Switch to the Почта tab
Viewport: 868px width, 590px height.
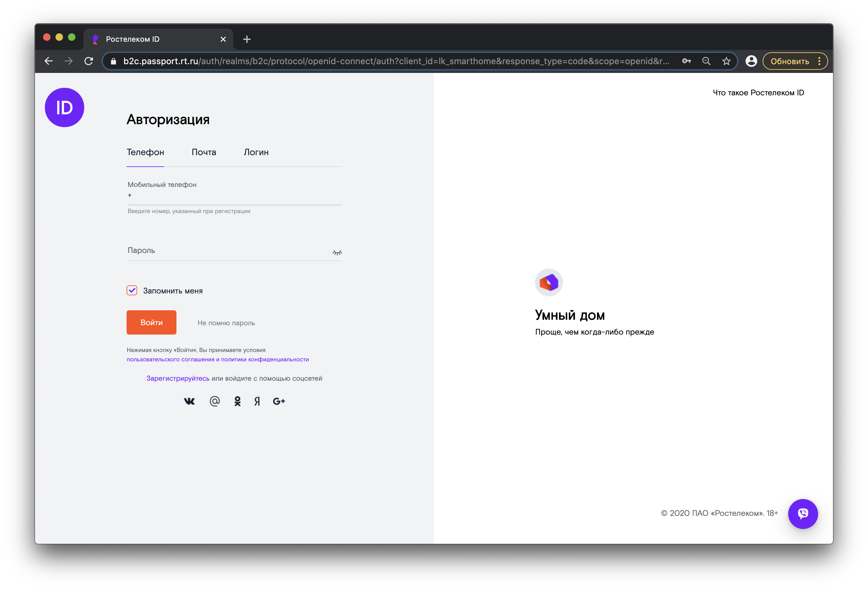click(204, 152)
